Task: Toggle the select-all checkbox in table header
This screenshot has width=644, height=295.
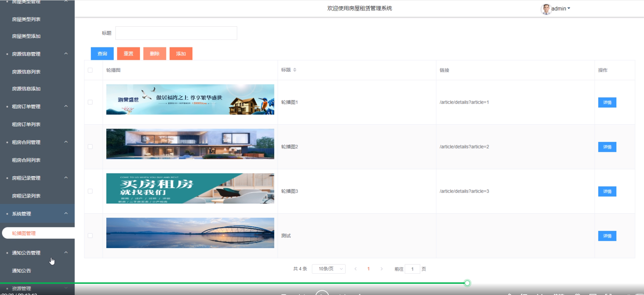Action: pyautogui.click(x=90, y=70)
